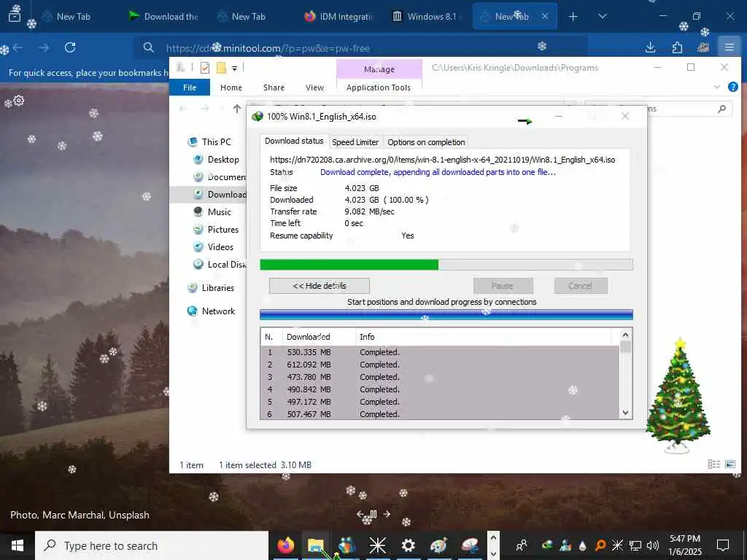Click the IDM icon in download dialog title
The height and width of the screenshot is (560, 747).
click(x=258, y=117)
